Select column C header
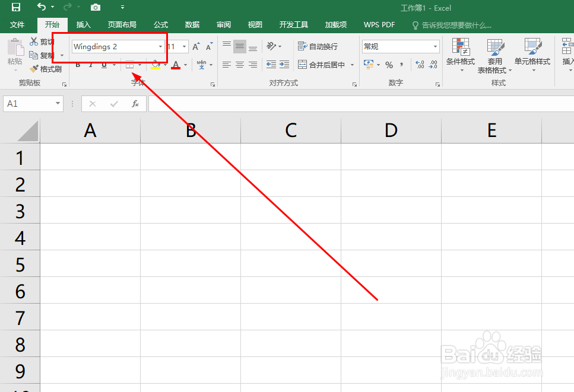This screenshot has height=392, width=574. 291,130
